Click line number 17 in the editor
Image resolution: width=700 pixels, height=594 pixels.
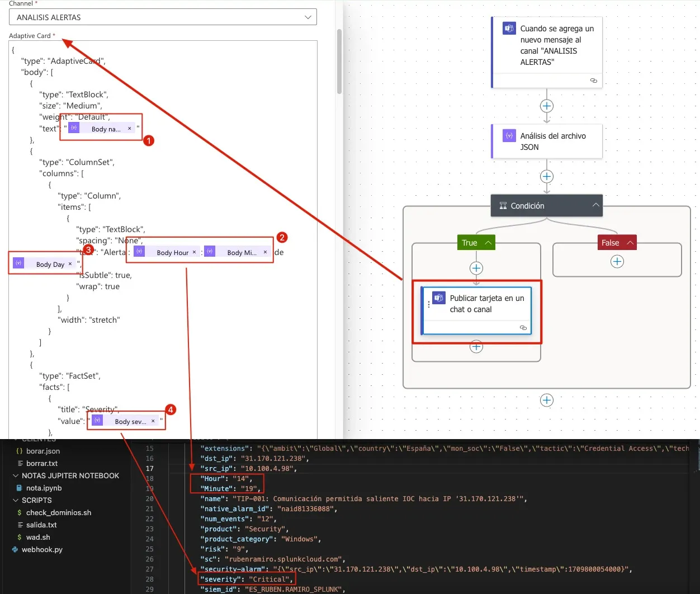[x=149, y=468]
